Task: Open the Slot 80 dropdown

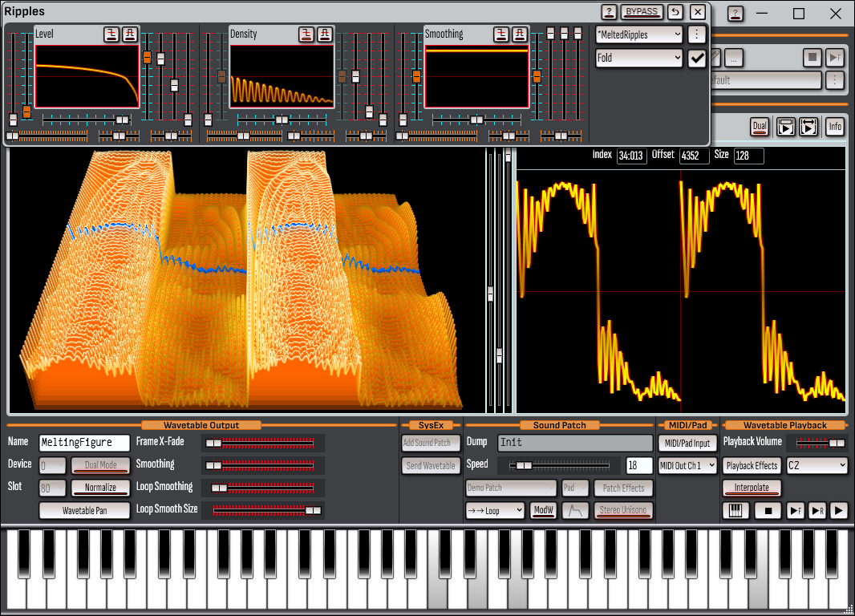Action: [52, 488]
